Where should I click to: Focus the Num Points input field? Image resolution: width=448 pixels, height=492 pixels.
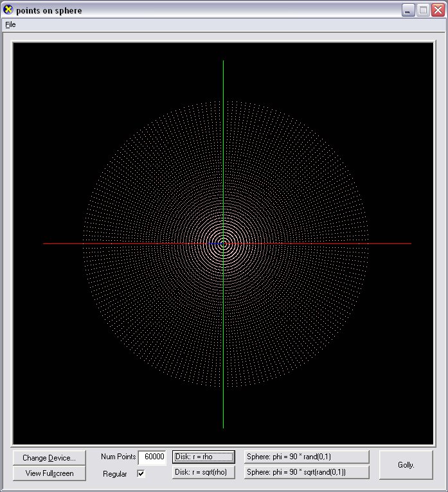click(152, 457)
